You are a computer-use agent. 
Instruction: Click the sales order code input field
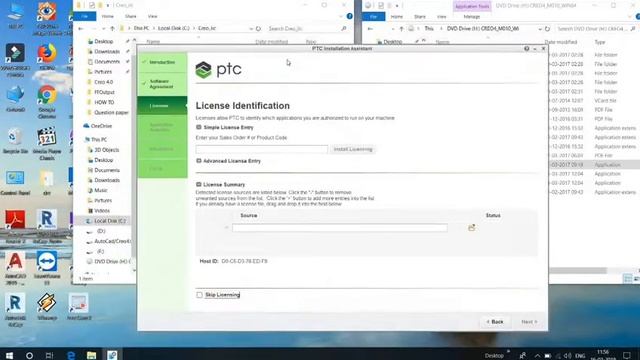[262, 149]
